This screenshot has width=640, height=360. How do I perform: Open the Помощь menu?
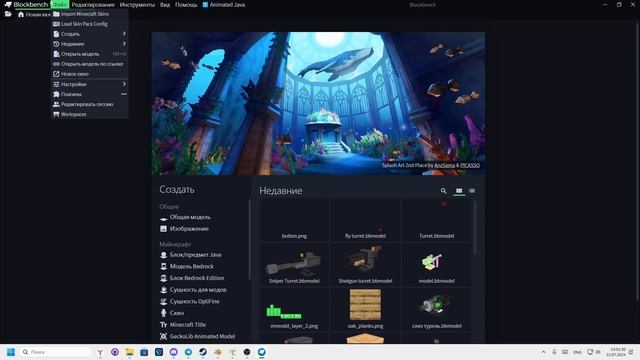(x=186, y=4)
